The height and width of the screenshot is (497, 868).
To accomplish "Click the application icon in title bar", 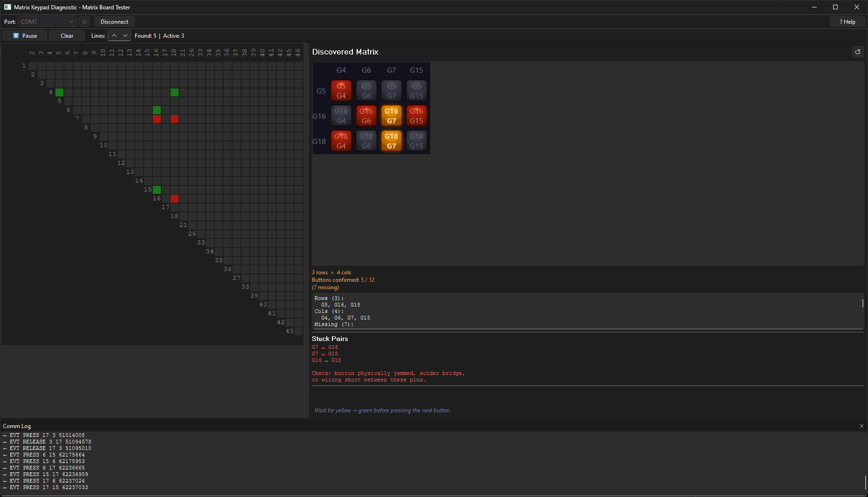I will (7, 7).
